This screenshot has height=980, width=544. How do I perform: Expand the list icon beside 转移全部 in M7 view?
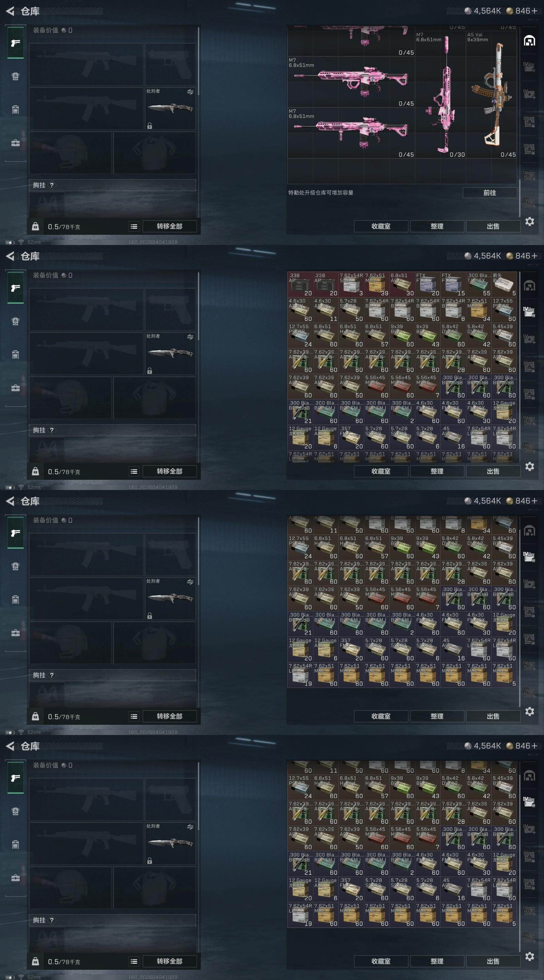point(134,226)
